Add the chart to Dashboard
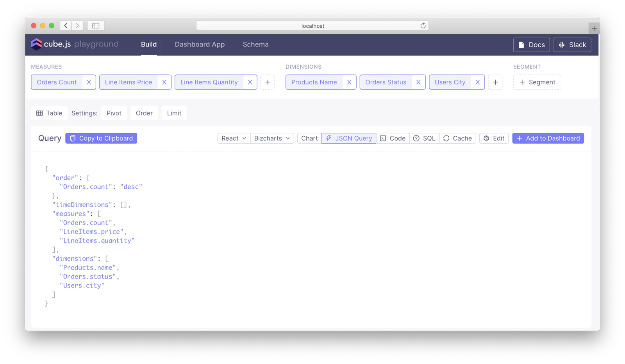Viewport: 625px width, 364px height. (x=548, y=138)
